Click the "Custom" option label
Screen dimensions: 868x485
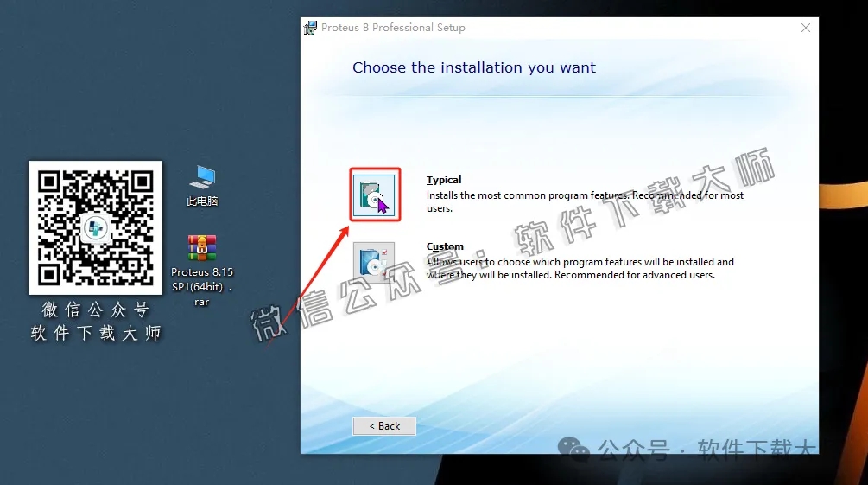(x=445, y=247)
